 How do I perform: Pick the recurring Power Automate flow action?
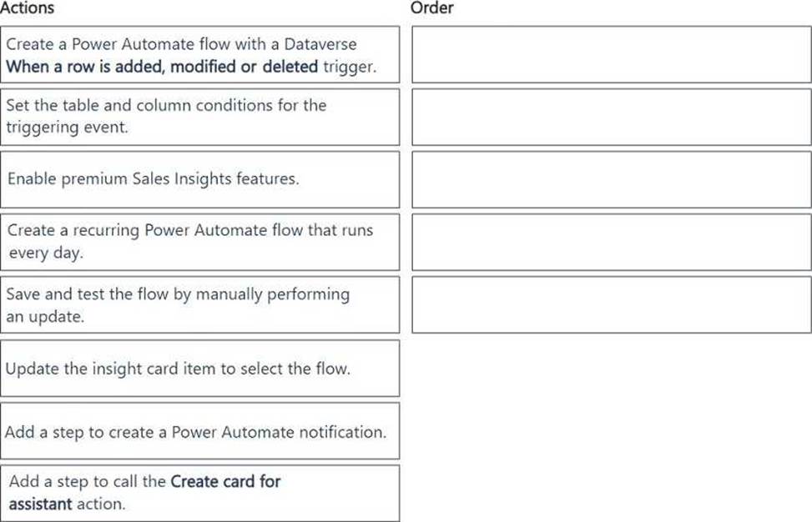click(200, 242)
